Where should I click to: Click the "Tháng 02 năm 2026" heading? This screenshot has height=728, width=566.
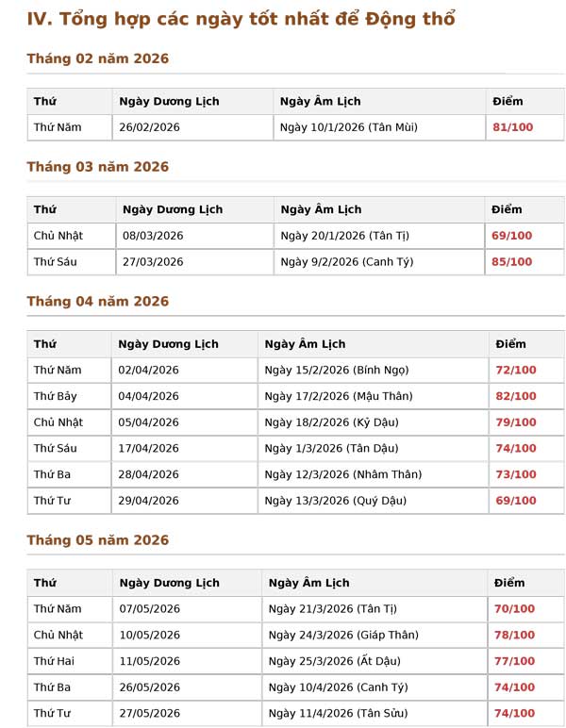pyautogui.click(x=97, y=58)
